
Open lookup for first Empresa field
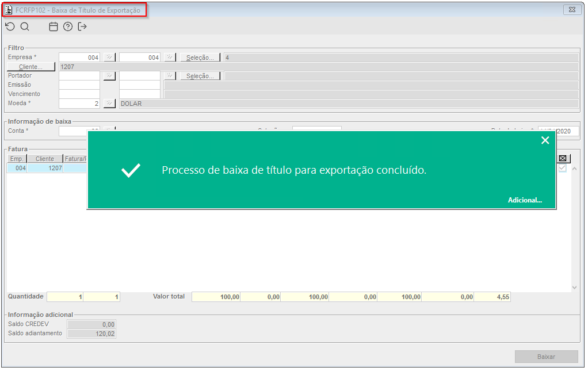(x=109, y=58)
